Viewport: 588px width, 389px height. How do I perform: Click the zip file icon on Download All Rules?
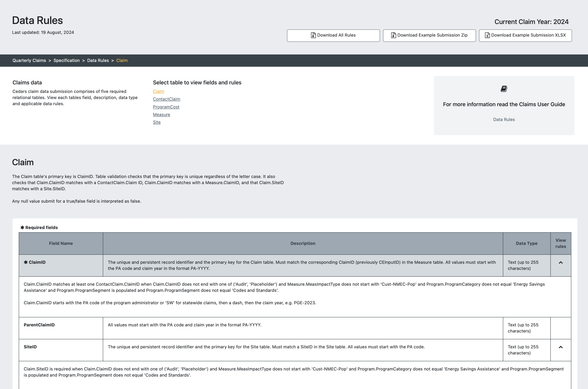(x=313, y=35)
